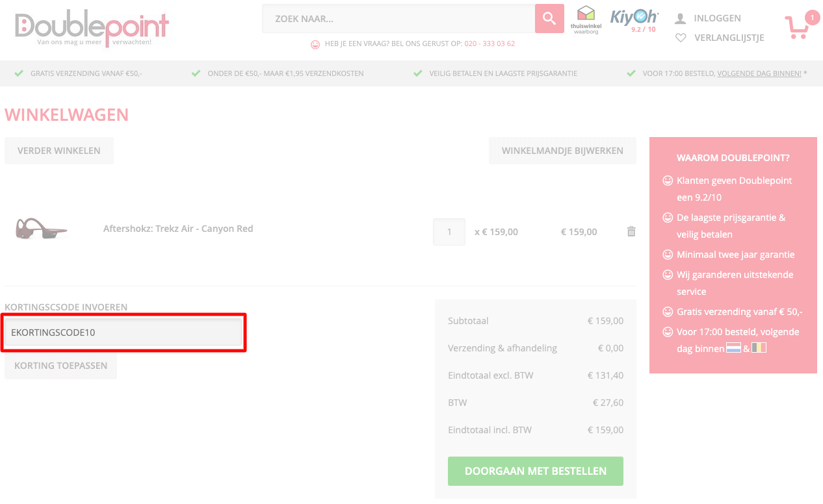Viewport: 823px width, 504px height.
Task: Click the Doublepoint logo
Action: click(92, 29)
